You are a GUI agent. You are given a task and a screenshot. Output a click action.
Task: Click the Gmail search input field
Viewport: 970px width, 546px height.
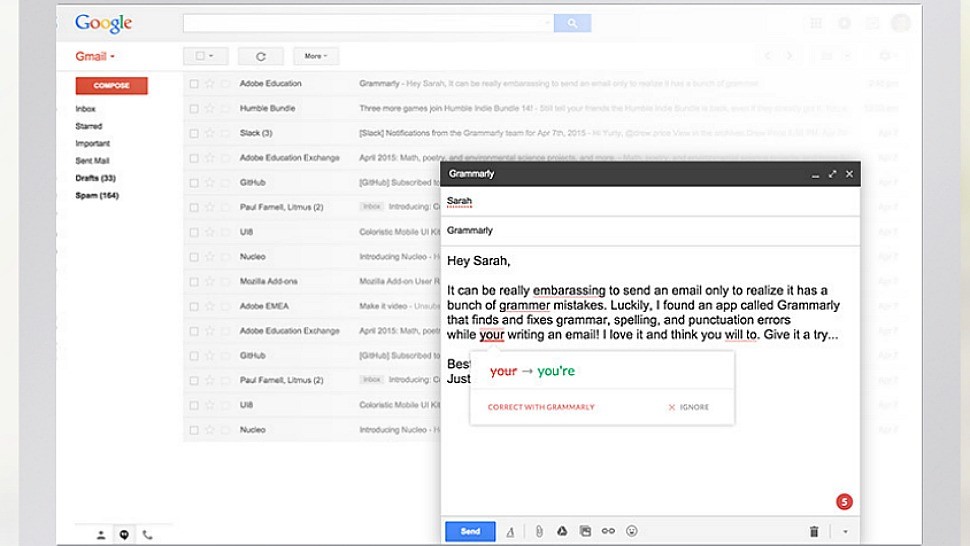(x=368, y=23)
